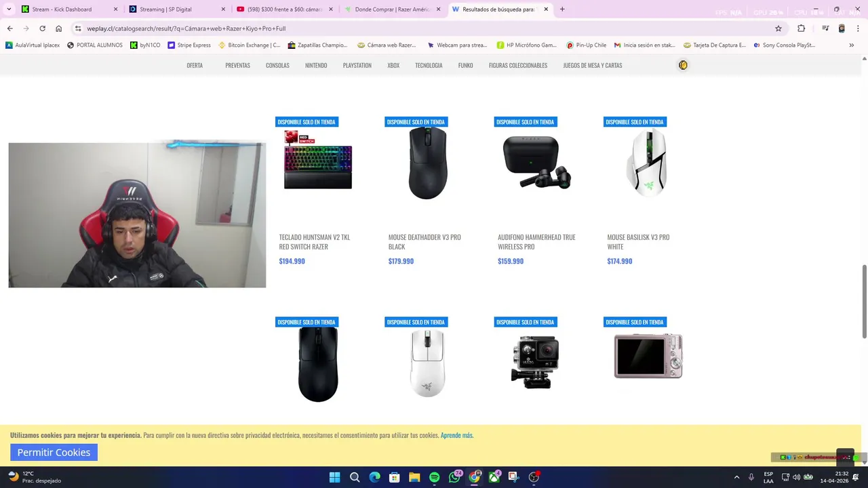Open Mouse Basilisk V3 Pro White link
Image resolution: width=868 pixels, height=488 pixels.
638,242
